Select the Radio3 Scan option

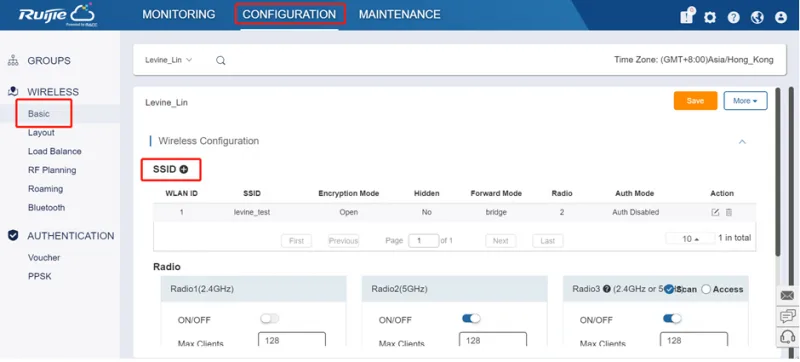669,289
